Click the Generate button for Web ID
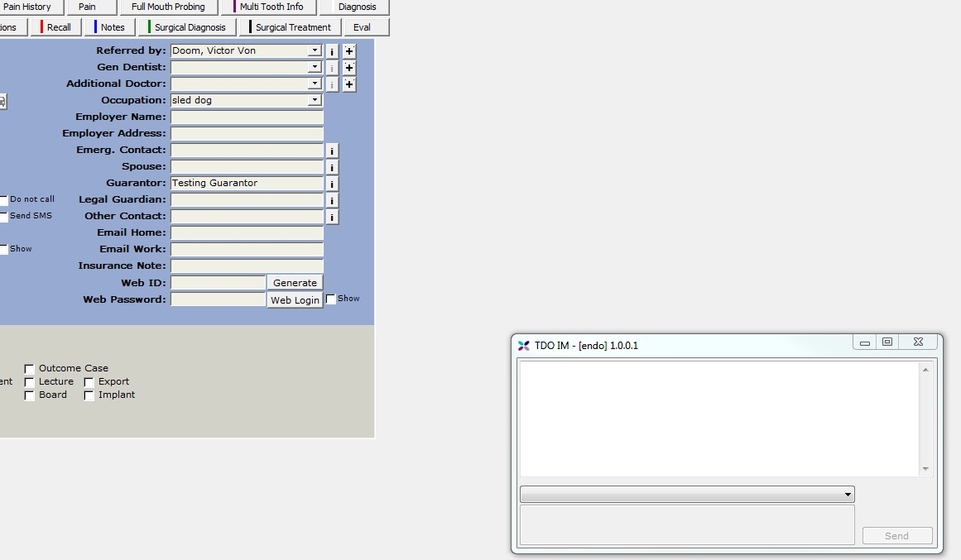This screenshot has width=961, height=560. point(295,283)
